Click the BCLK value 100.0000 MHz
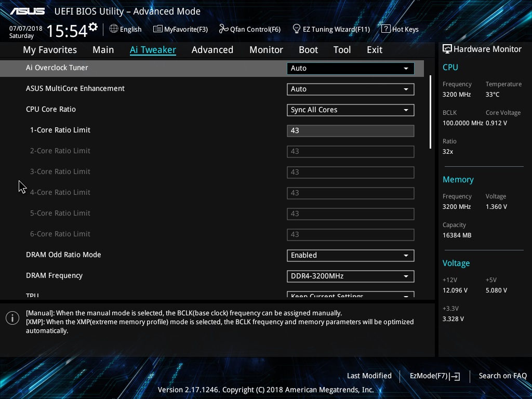The image size is (532, 399). [463, 123]
